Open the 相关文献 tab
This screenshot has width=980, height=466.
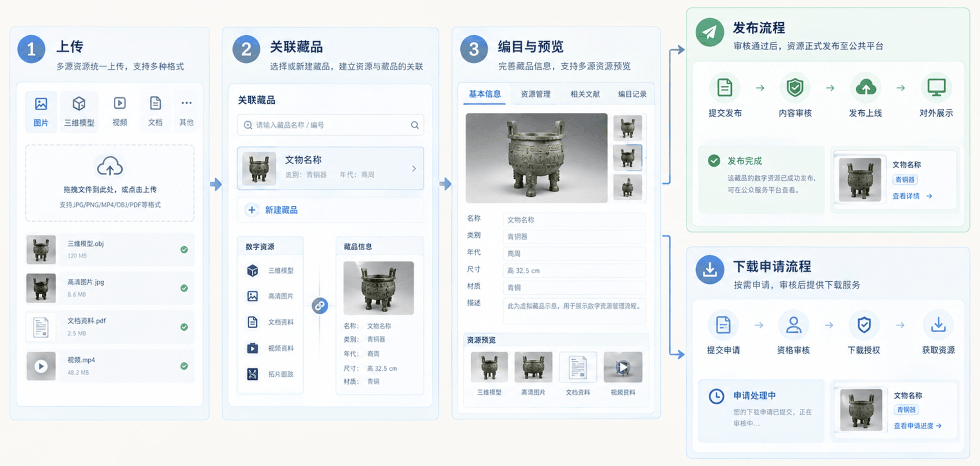pos(585,94)
